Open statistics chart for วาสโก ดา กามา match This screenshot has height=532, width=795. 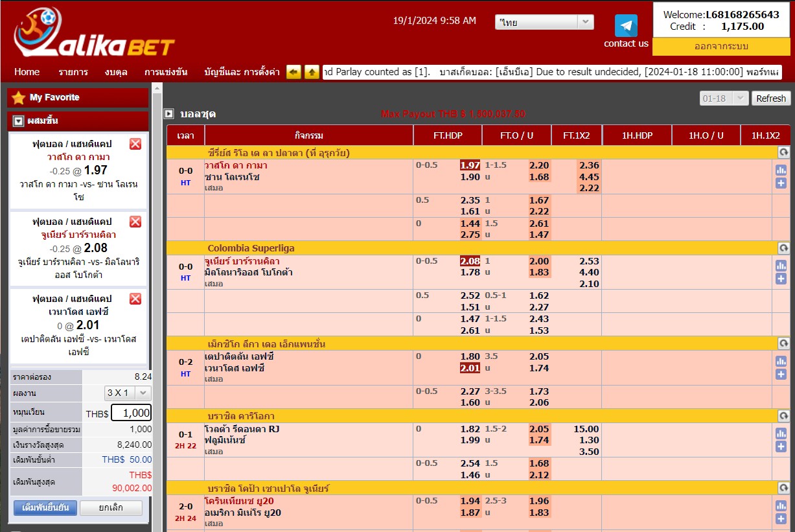pyautogui.click(x=781, y=170)
